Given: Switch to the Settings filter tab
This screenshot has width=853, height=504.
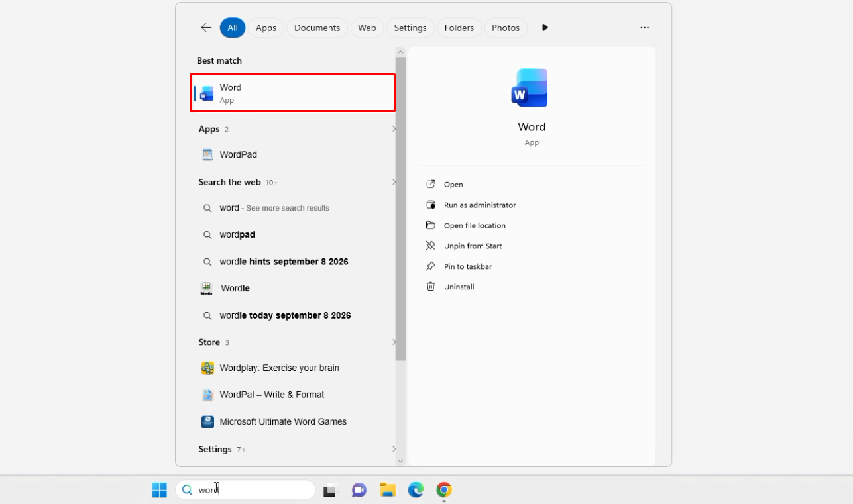Looking at the screenshot, I should pos(410,28).
